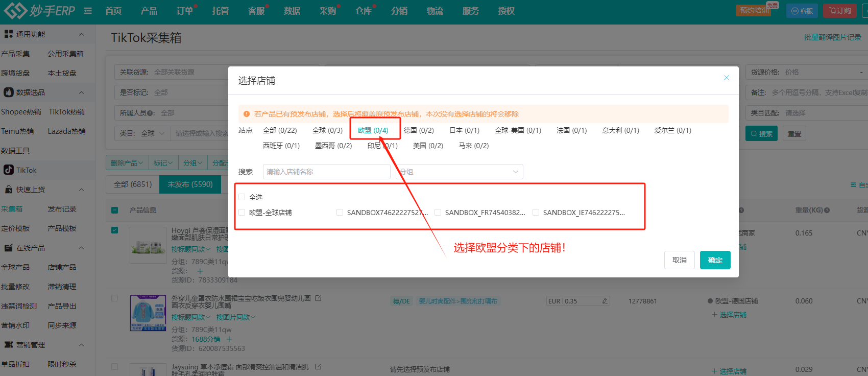Select the 马来 (0/2) site tab
Image resolution: width=868 pixels, height=376 pixels.
(x=473, y=146)
